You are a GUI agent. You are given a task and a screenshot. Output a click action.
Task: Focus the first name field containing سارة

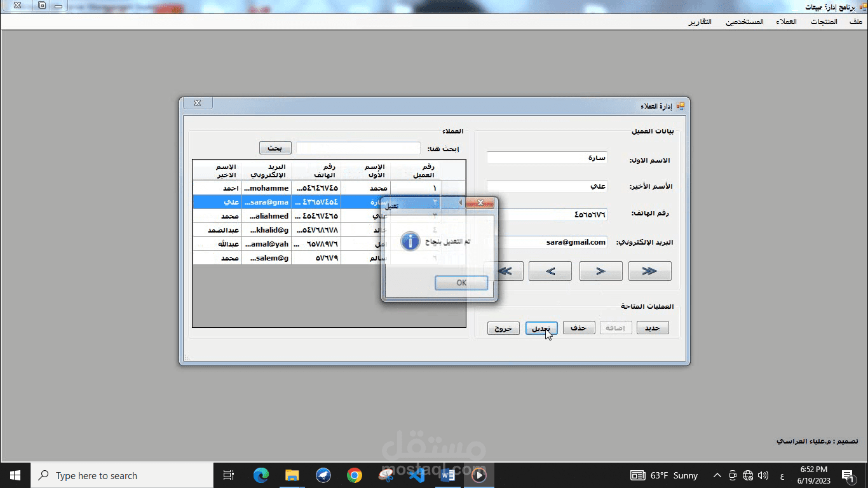point(546,158)
